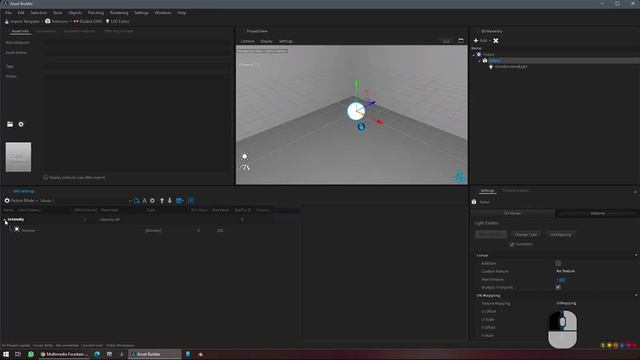Image resolution: width=640 pixels, height=360 pixels.
Task: Collapse the Intensity channel row
Action: coord(5,220)
